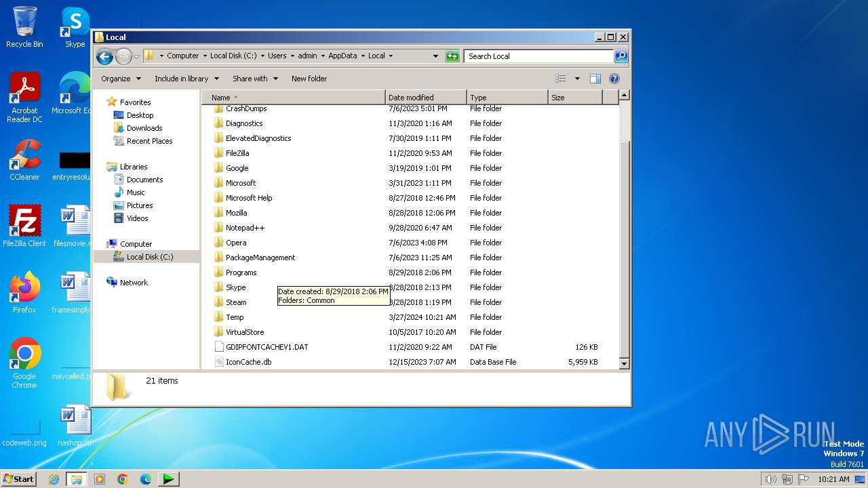Select the Microsoft Help folder
This screenshot has width=868, height=488.
(x=249, y=198)
